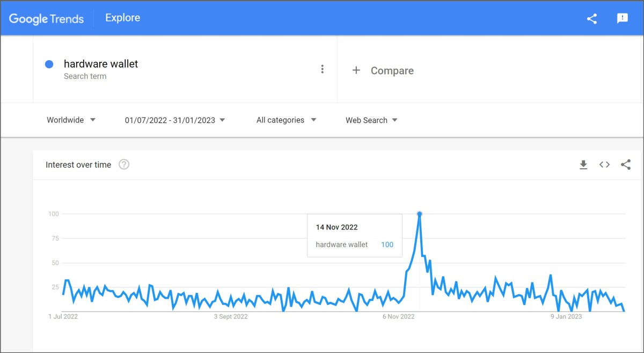The height and width of the screenshot is (353, 644).
Task: Click the plus icon next to Compare
Action: (356, 70)
